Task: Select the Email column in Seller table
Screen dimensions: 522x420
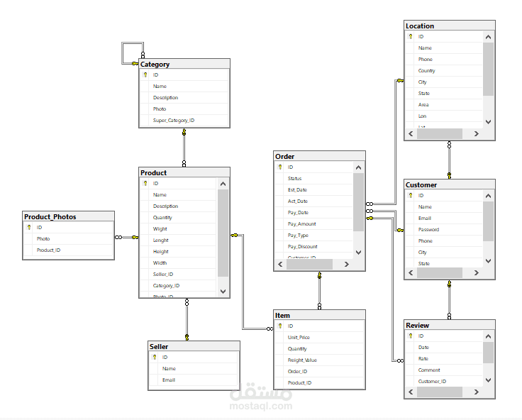Action: pos(194,380)
